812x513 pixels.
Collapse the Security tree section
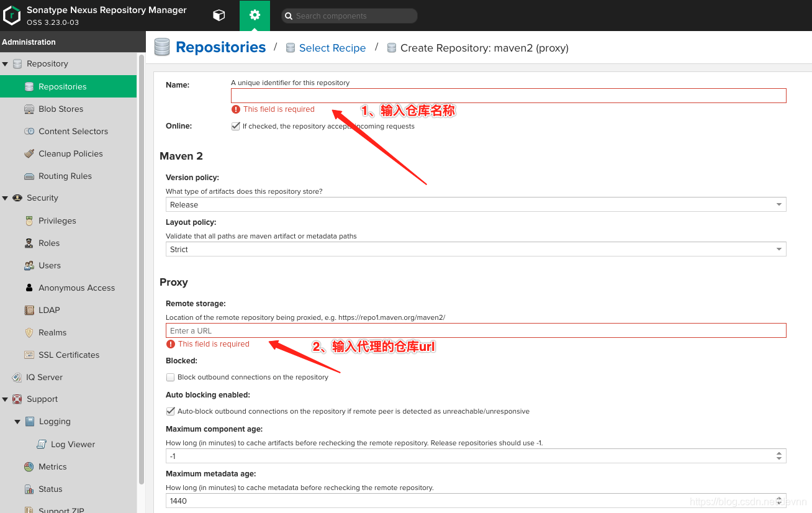5,198
